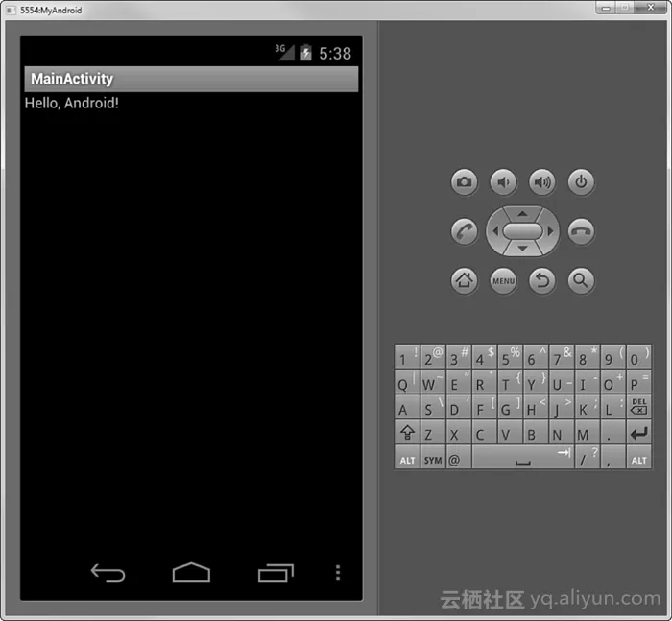Click the 0 key on the keyboard
Screen dimensions: 672x621
(x=638, y=357)
